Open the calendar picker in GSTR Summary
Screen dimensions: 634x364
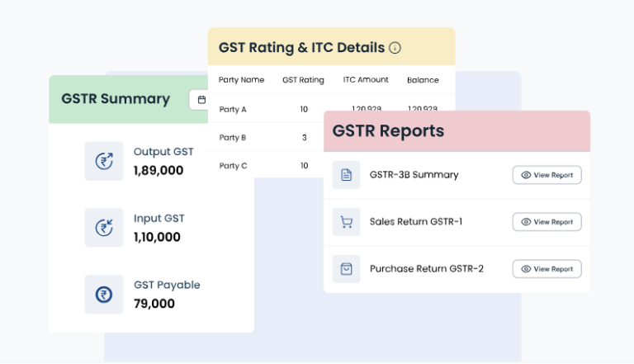[199, 100]
